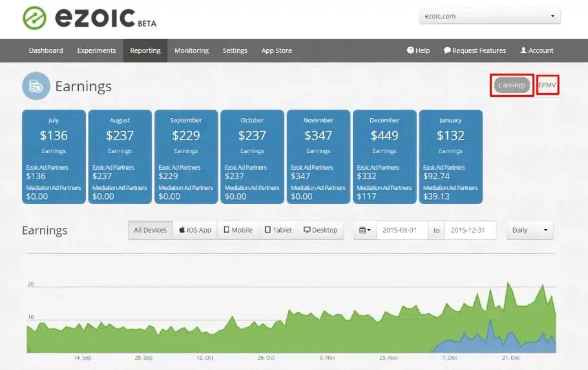Click the December $449 earnings card
588x370 pixels.
pos(384,157)
